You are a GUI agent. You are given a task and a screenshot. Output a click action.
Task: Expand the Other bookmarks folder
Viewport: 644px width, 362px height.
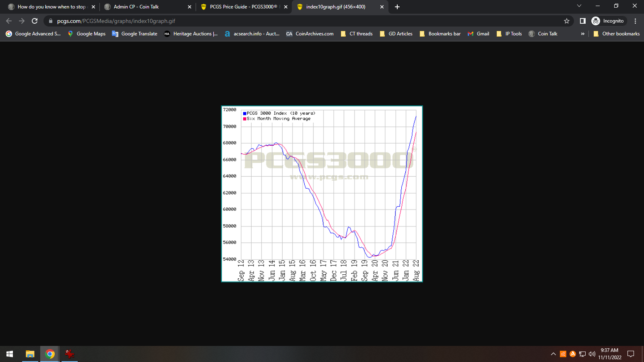point(617,34)
